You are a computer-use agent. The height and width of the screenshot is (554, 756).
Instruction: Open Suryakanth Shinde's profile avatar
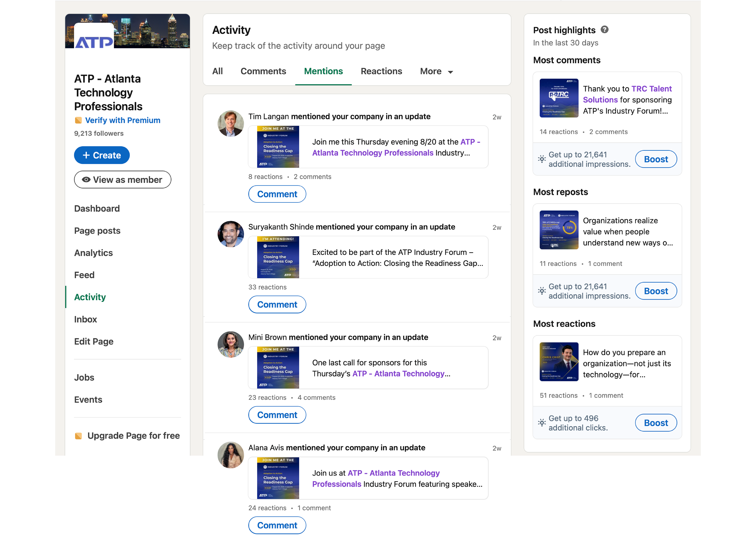(x=231, y=234)
